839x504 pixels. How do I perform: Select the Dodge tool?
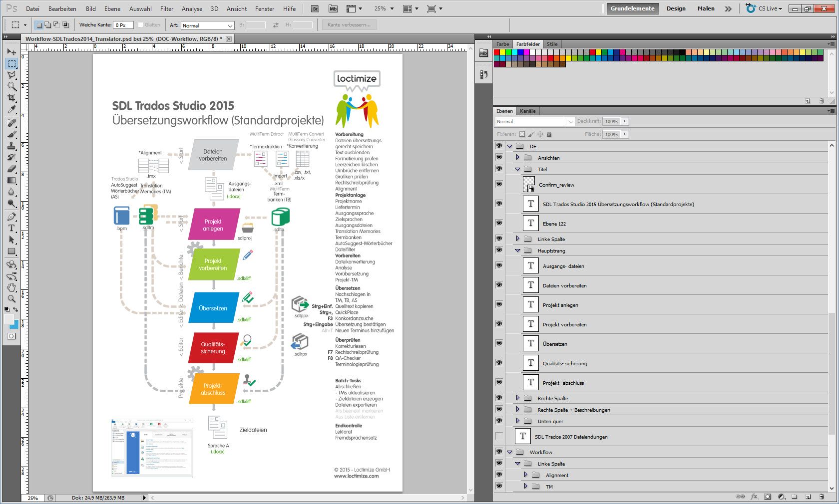(11, 203)
